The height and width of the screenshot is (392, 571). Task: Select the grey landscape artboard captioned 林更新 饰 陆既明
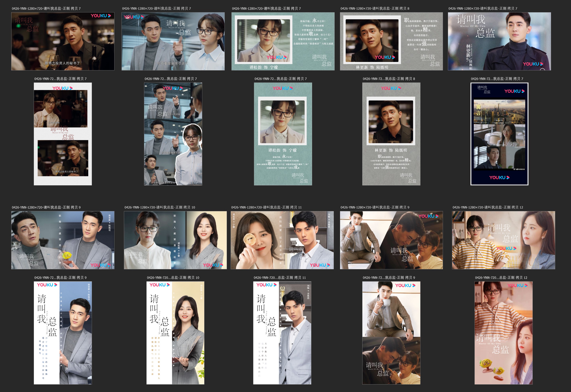tap(391, 41)
